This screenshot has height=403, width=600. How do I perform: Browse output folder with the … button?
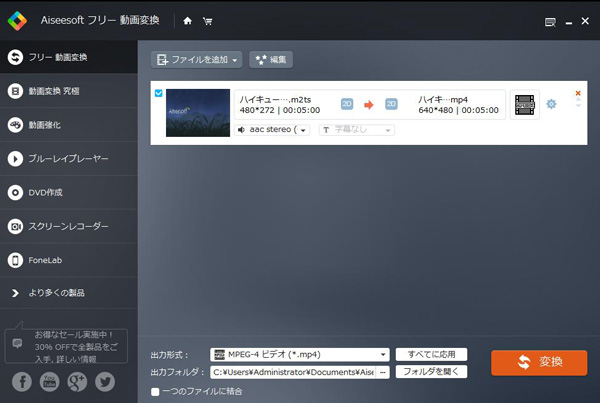(383, 372)
